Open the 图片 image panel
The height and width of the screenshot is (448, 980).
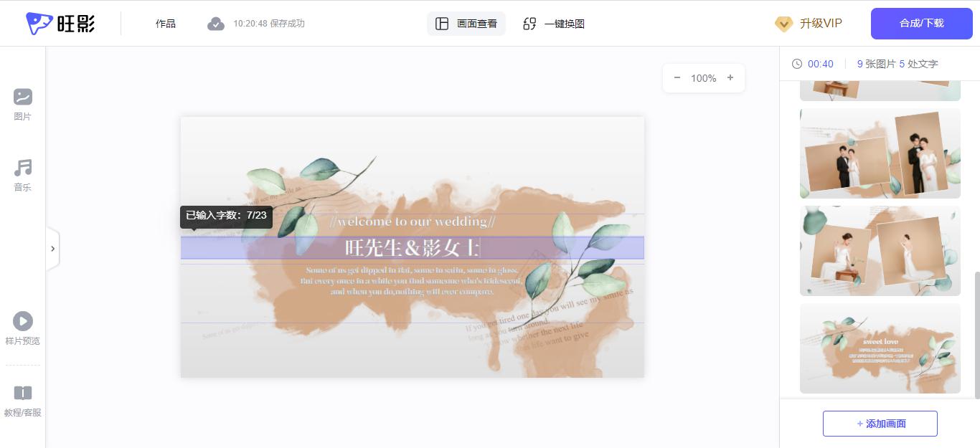(22, 105)
